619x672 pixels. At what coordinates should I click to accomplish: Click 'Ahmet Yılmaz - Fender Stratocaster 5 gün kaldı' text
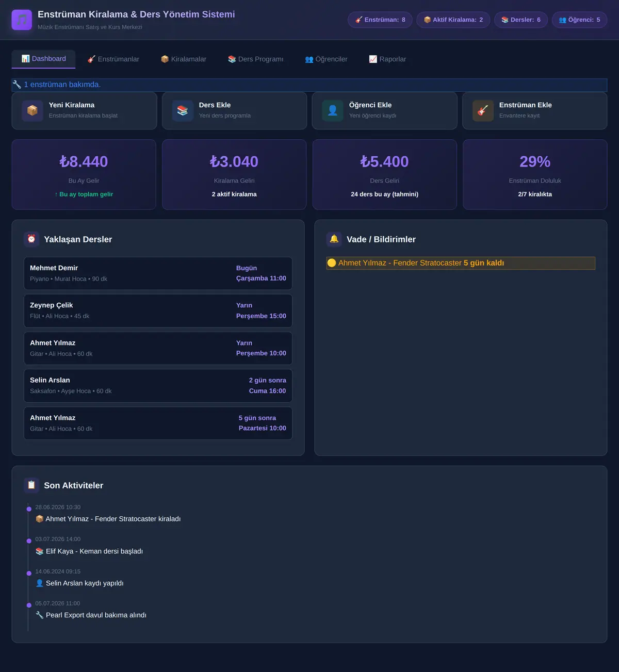(x=421, y=263)
